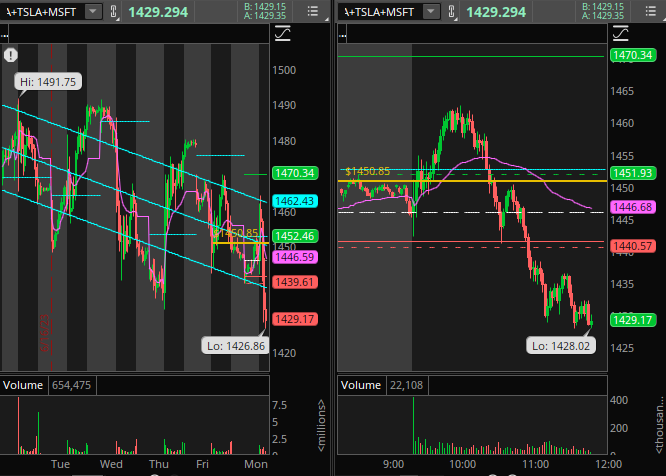666x476 pixels.
Task: Click the exclamation alert icon on left chart
Action: (10, 55)
